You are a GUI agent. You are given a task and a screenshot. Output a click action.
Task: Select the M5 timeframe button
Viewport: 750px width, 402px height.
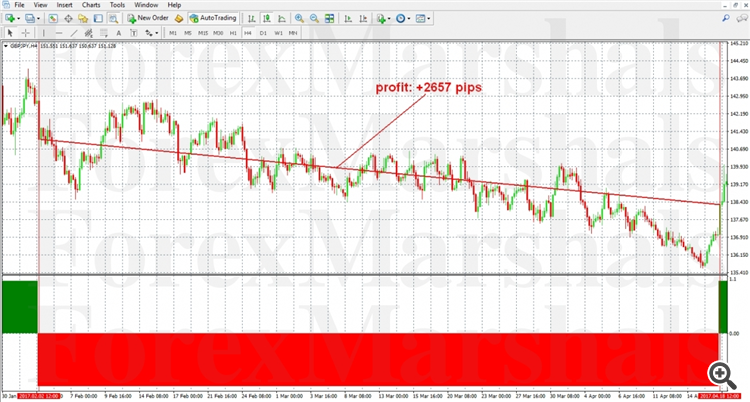[188, 33]
